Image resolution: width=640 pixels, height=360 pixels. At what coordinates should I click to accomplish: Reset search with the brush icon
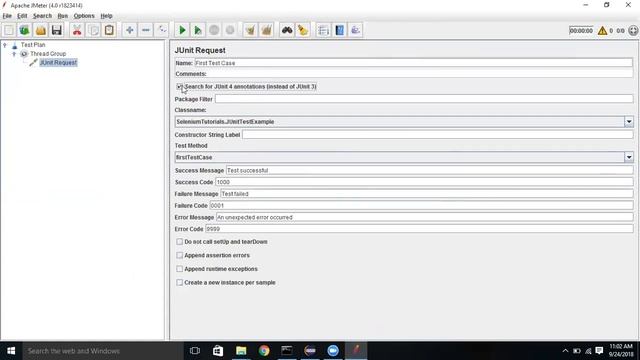pos(303,30)
